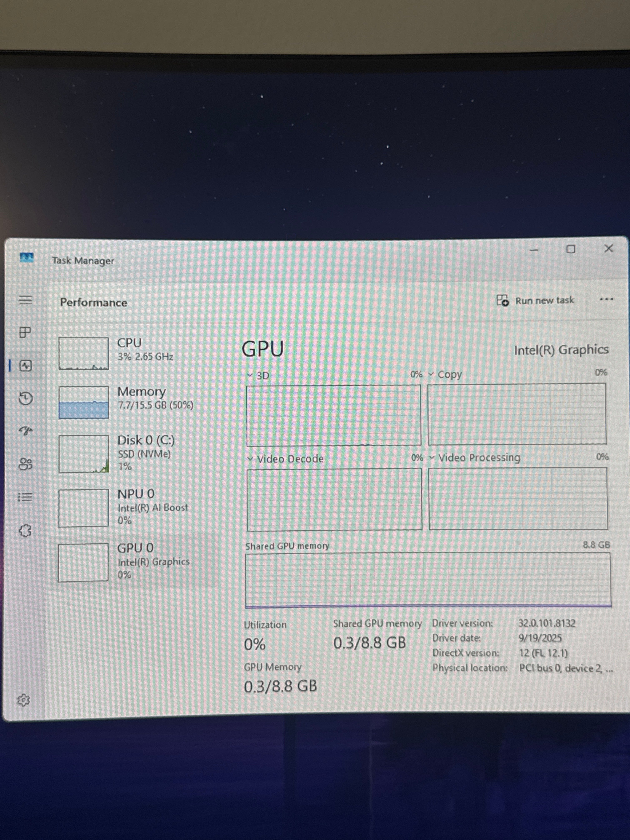The image size is (630, 840).
Task: Click the 3D engine graph
Action: [333, 415]
